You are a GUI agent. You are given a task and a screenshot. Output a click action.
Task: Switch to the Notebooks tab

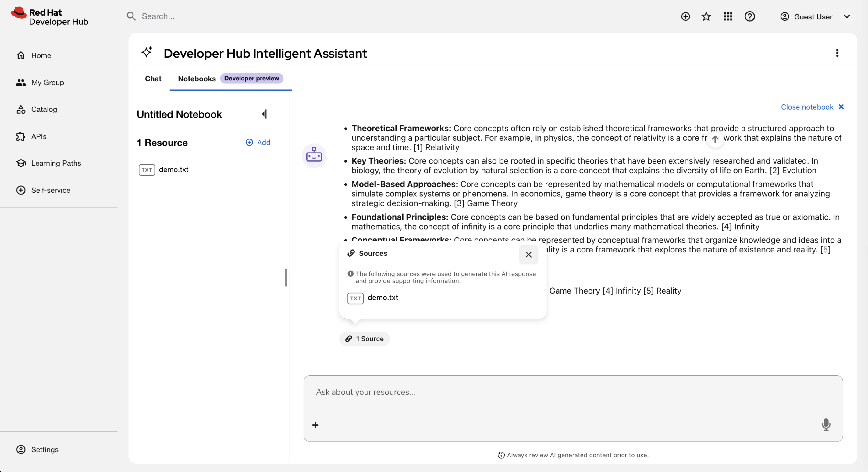tap(197, 79)
